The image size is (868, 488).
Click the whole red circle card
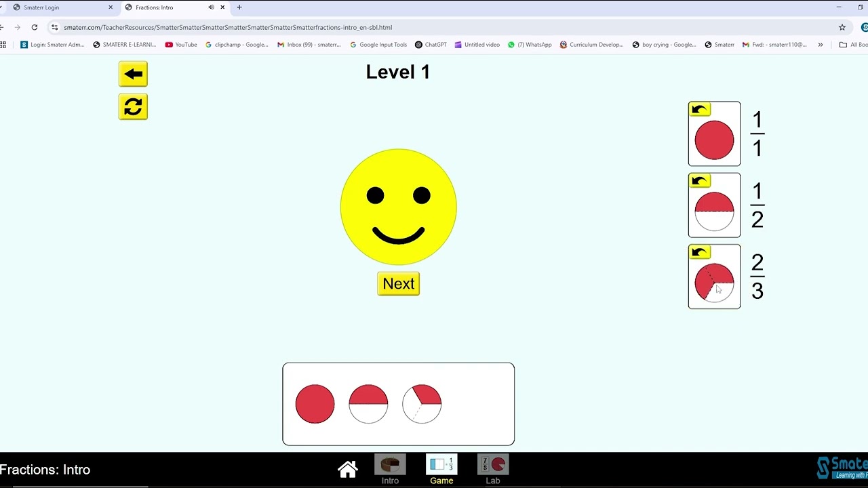(714, 134)
